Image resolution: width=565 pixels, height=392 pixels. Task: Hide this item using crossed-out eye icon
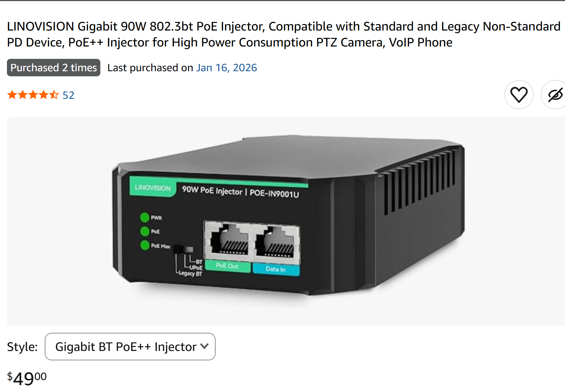tap(554, 95)
